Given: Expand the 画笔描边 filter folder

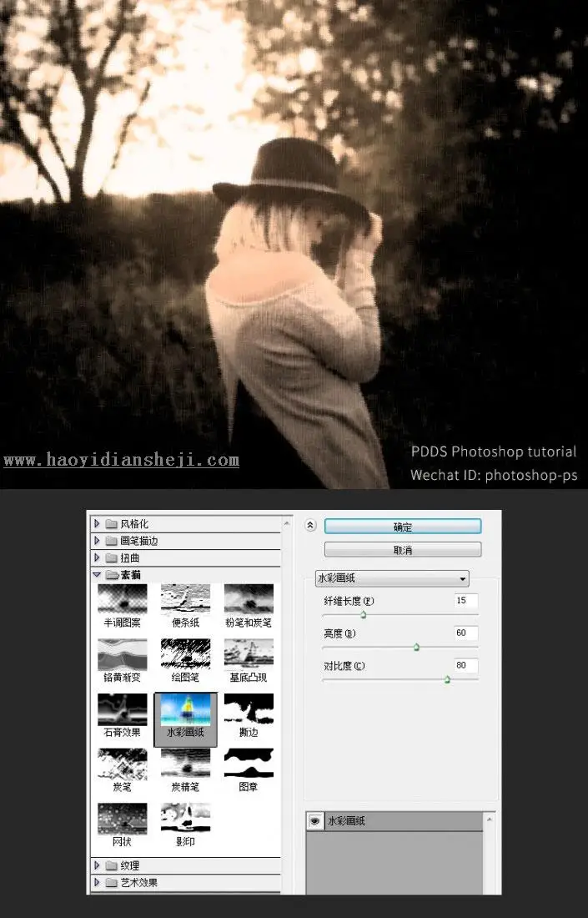Looking at the screenshot, I should [97, 541].
